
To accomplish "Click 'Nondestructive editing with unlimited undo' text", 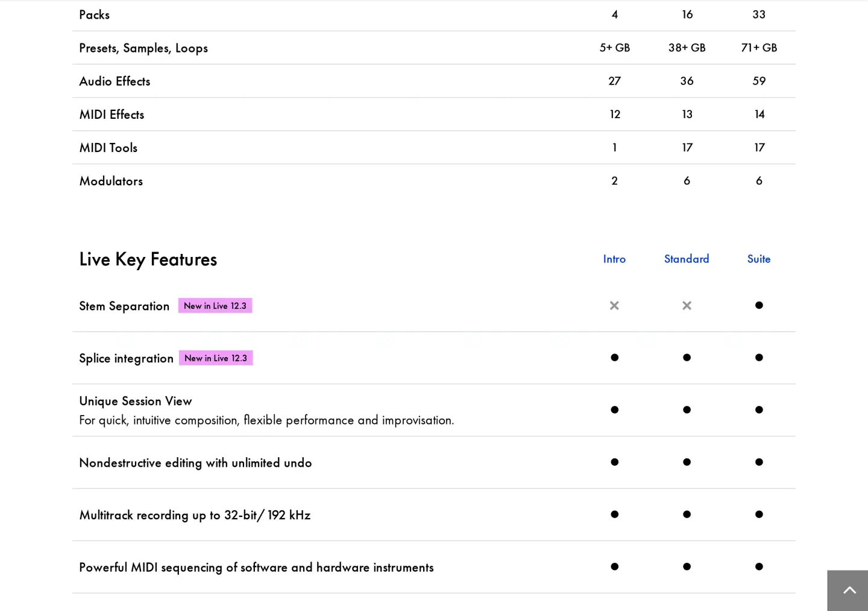I will point(195,463).
